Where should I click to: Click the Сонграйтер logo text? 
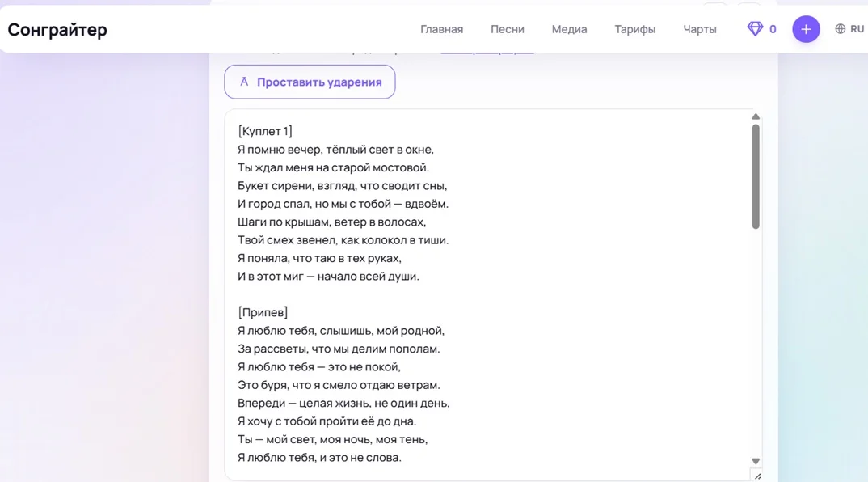click(57, 29)
